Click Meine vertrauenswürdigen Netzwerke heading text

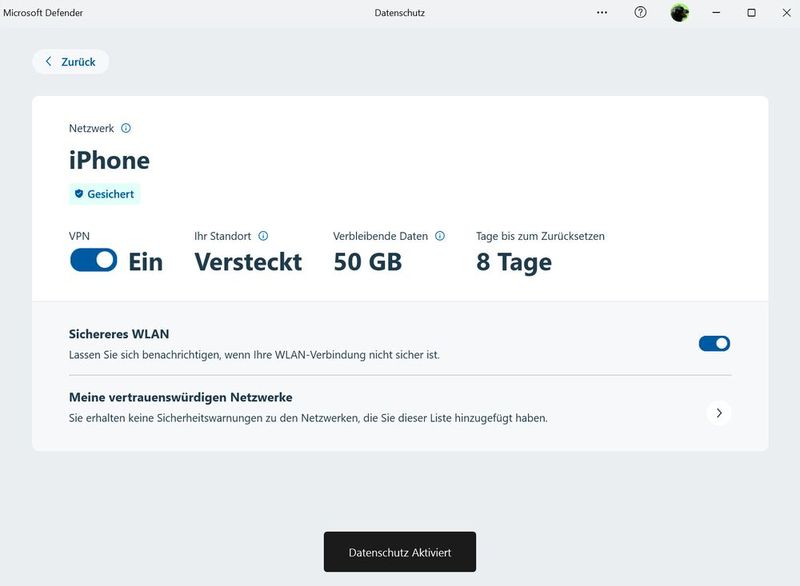(x=181, y=397)
